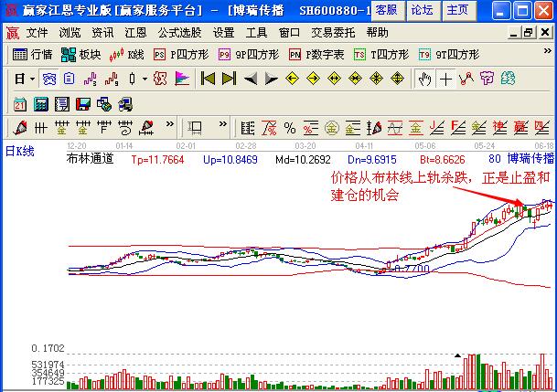Toggle the crosshair cursor mode
Viewport: 557px width, 392px height.
[445, 79]
